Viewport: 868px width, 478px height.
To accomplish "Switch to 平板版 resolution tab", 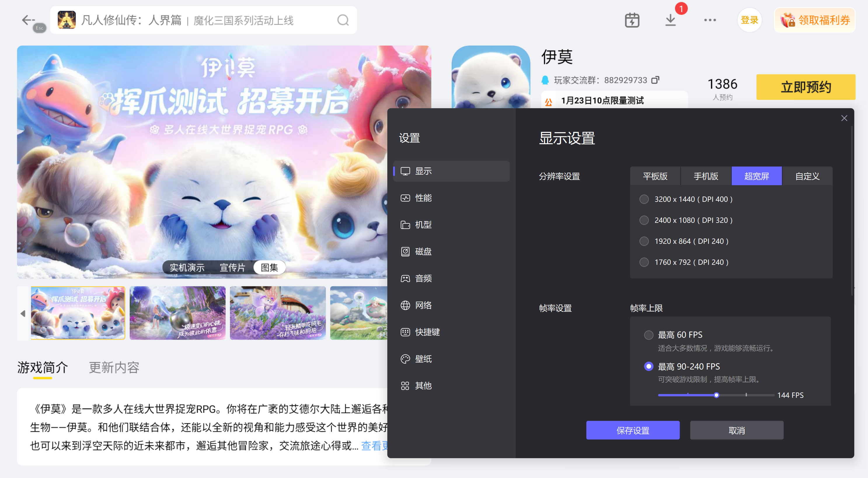I will point(655,176).
